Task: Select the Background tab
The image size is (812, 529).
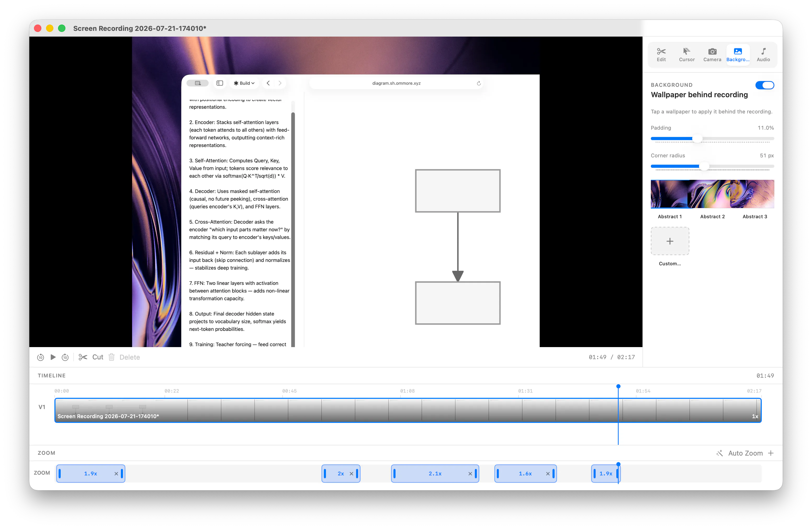Action: pos(738,55)
